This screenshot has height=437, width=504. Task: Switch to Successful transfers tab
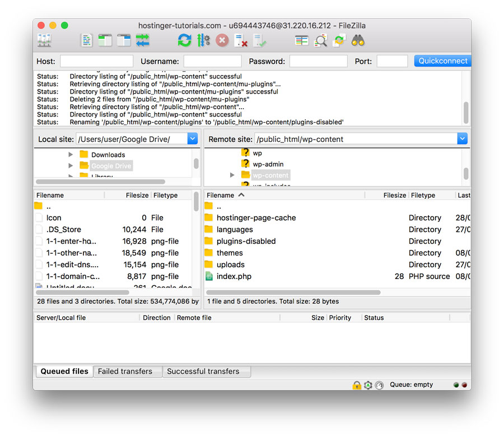tap(207, 371)
